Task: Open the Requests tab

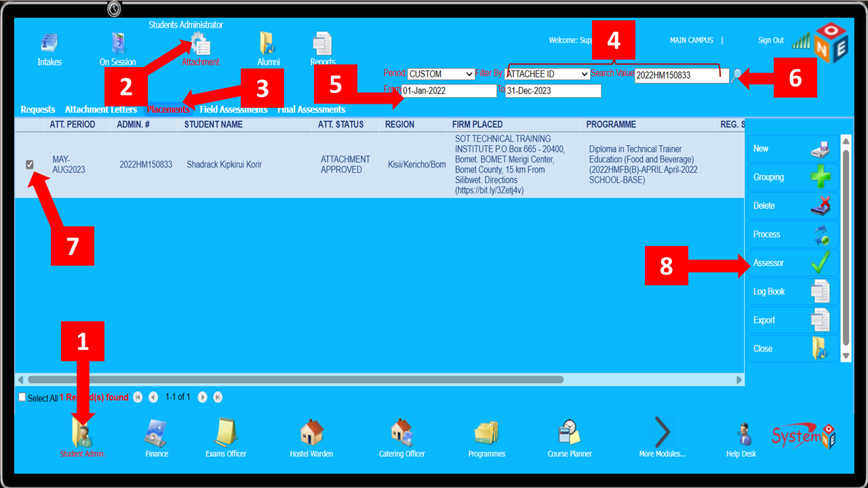Action: [x=38, y=110]
